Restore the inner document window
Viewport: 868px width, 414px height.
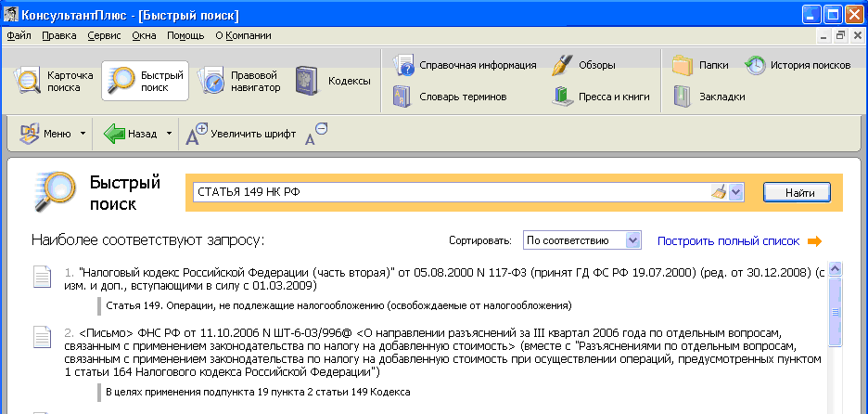click(841, 36)
